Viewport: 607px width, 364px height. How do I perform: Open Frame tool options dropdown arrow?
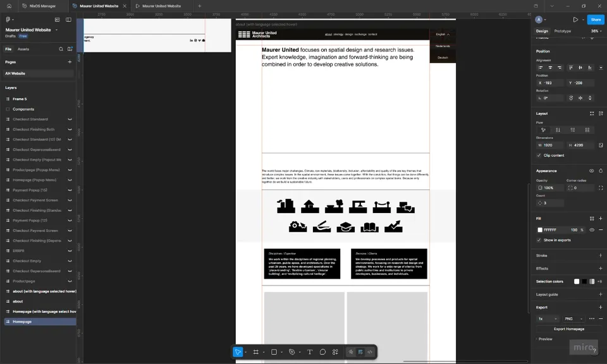[264, 352]
